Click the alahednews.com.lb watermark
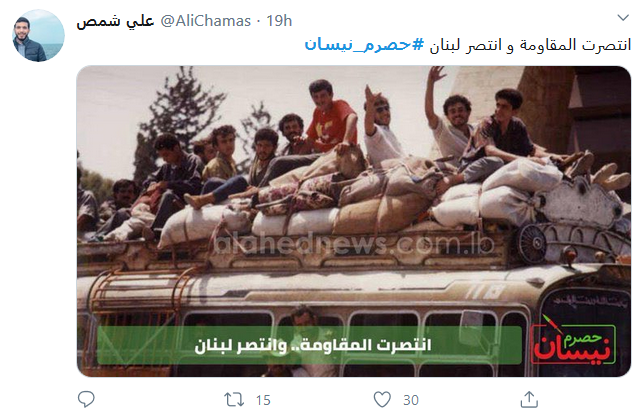 point(354,245)
